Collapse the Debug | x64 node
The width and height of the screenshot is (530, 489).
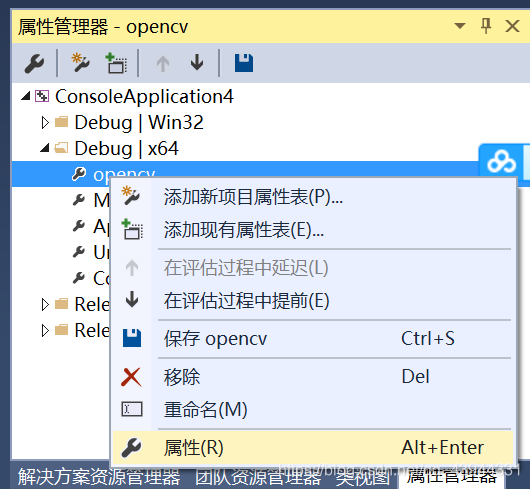pos(45,148)
